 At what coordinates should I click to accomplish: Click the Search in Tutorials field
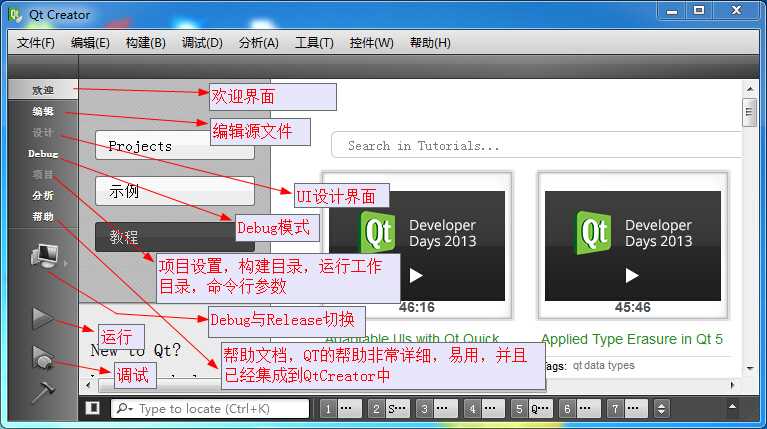coord(537,145)
